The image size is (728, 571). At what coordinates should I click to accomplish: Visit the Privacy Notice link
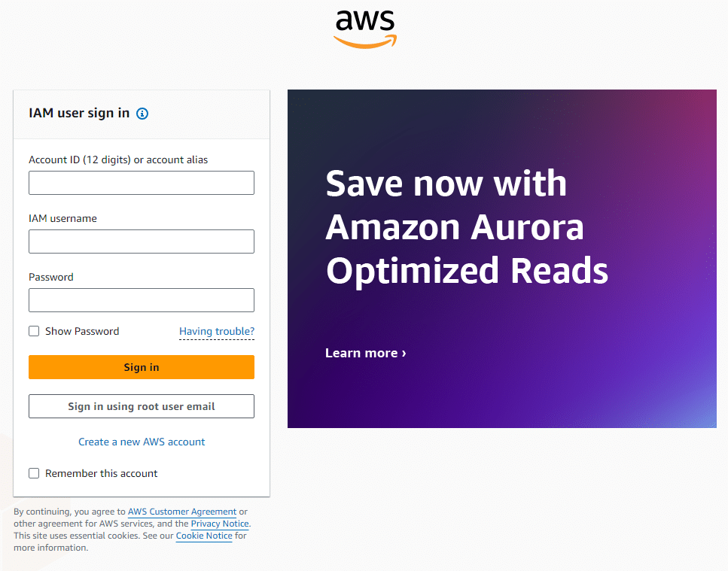point(220,524)
